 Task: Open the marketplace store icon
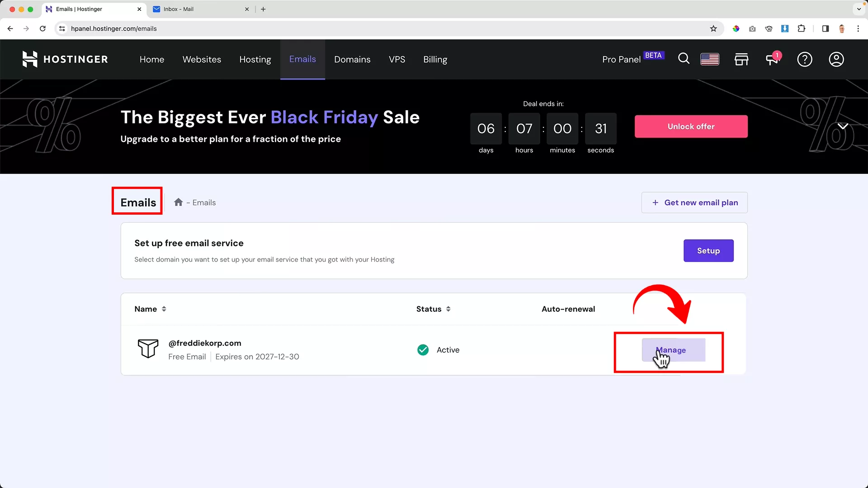tap(741, 59)
